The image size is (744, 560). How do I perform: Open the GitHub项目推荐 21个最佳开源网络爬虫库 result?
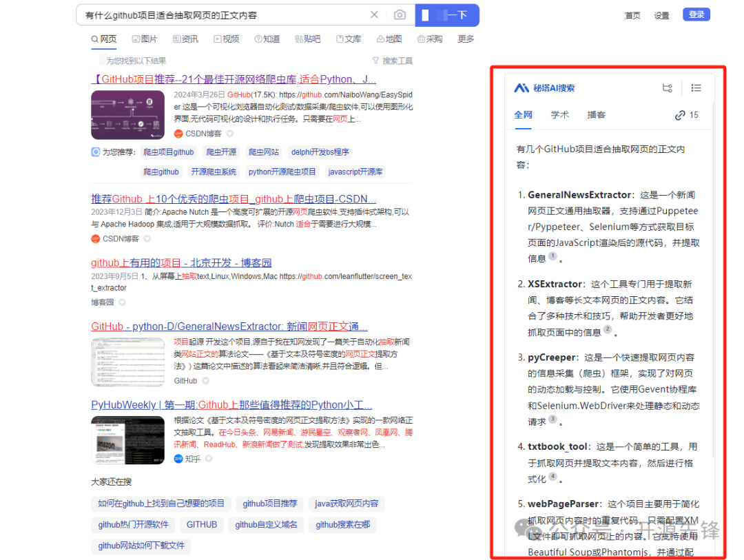click(234, 79)
